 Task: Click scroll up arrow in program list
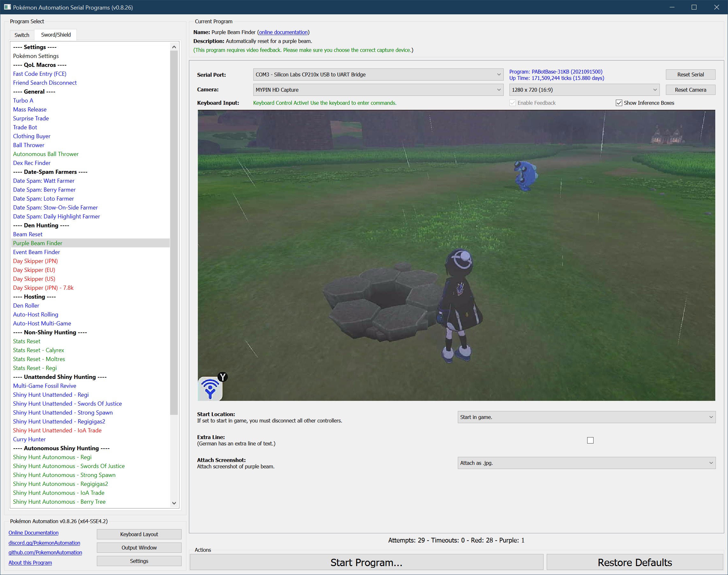coord(174,47)
